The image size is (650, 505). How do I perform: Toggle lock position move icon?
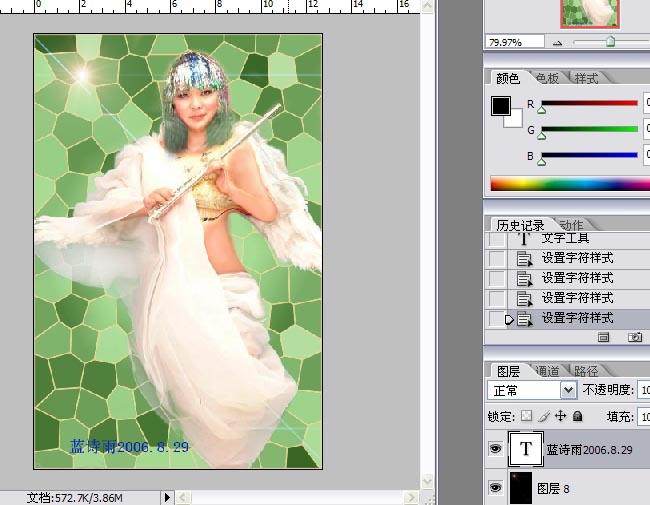(560, 415)
